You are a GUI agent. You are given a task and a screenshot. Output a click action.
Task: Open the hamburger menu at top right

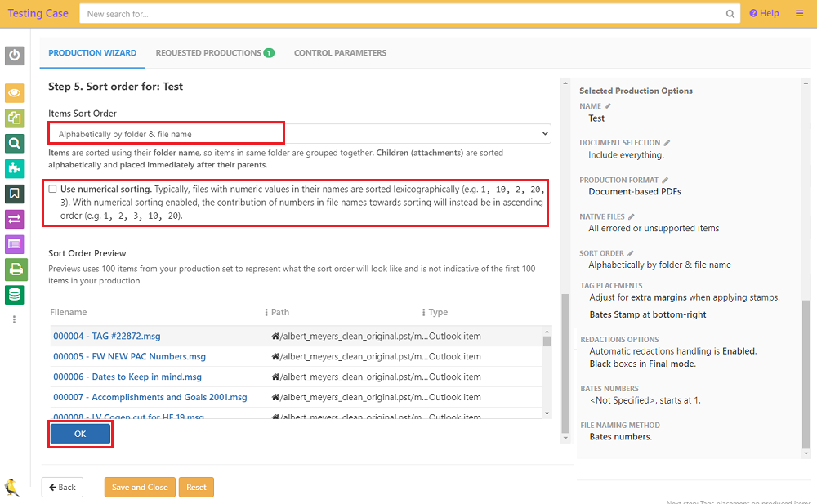point(798,13)
